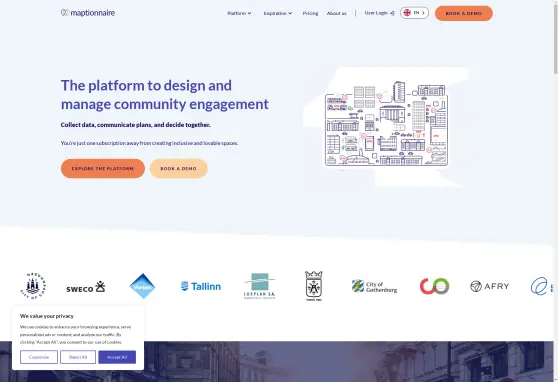Screen dimensions: 558x382
Task: Click the Maptionnaire logo
Action: coord(88,13)
